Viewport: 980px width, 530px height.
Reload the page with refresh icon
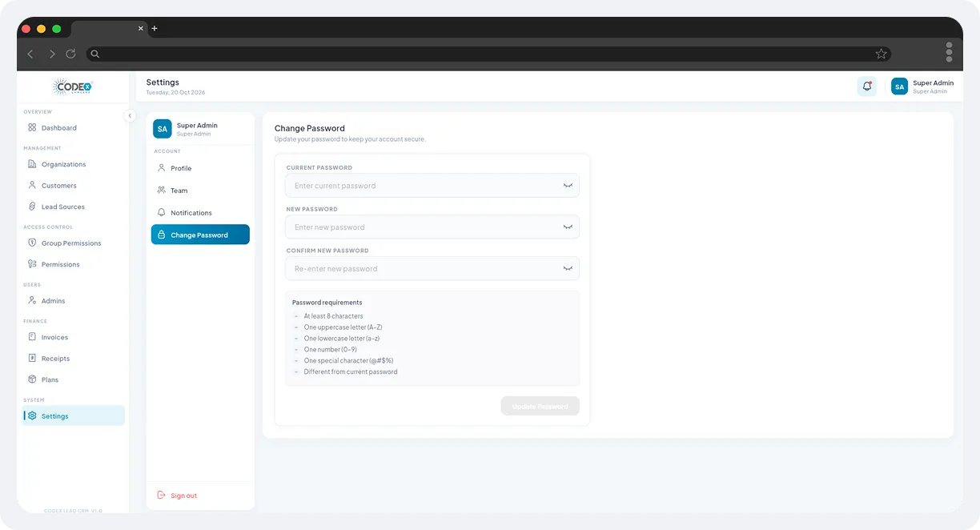click(x=70, y=54)
